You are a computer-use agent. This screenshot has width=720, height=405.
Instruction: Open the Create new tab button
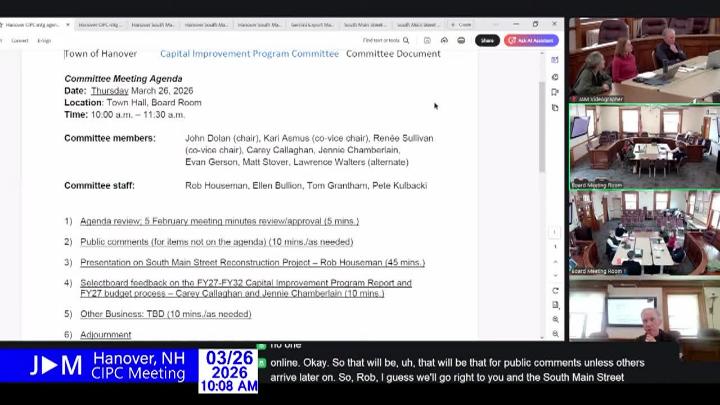tap(461, 24)
